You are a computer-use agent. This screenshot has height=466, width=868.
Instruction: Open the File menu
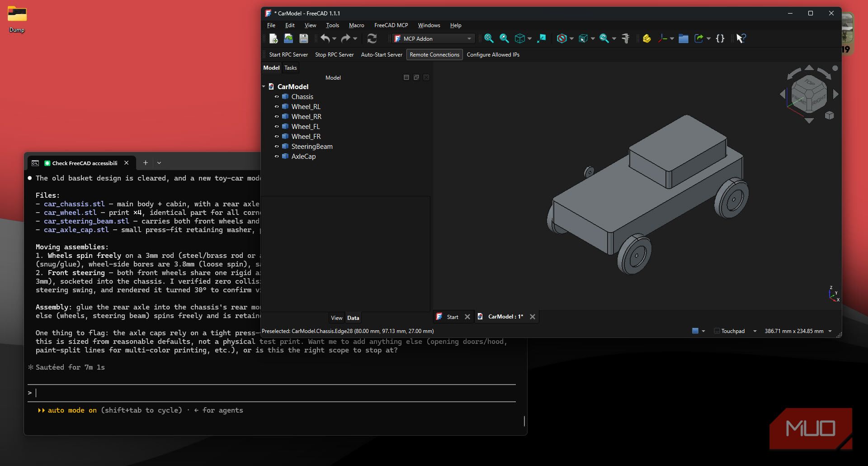pyautogui.click(x=271, y=25)
